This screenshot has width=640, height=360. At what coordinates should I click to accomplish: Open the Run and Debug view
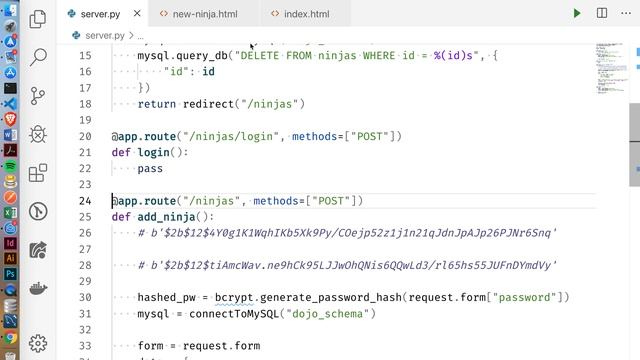pyautogui.click(x=38, y=134)
